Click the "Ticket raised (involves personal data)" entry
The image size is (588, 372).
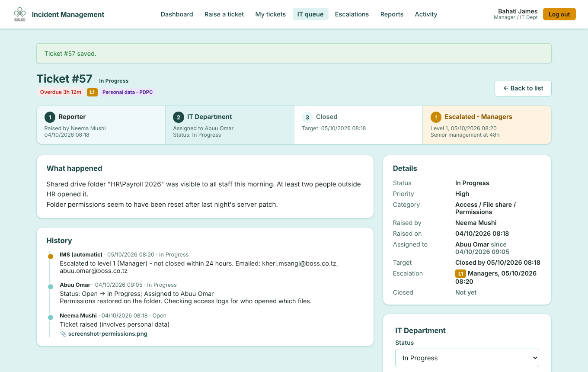coord(115,324)
